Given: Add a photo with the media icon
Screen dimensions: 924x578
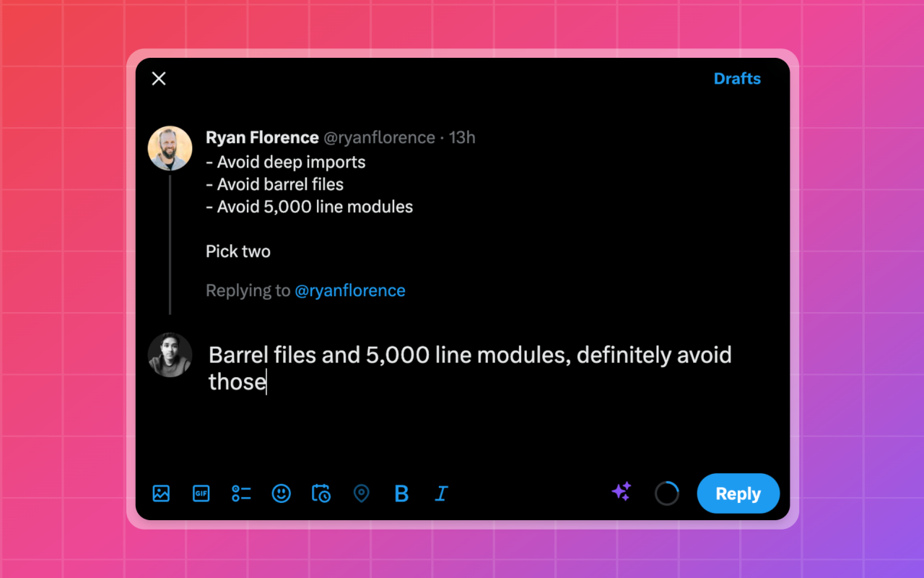Looking at the screenshot, I should [161, 493].
